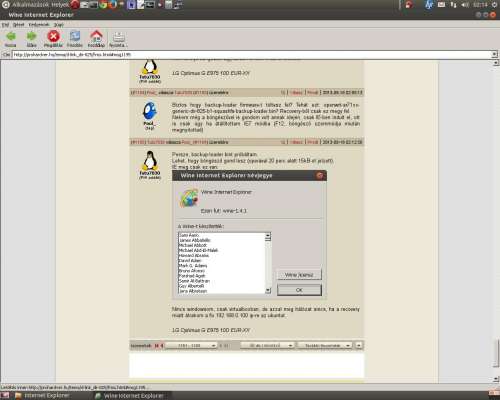Expand the address bar dropdown arrow
Screen dimensions: 500x400
pos(495,54)
